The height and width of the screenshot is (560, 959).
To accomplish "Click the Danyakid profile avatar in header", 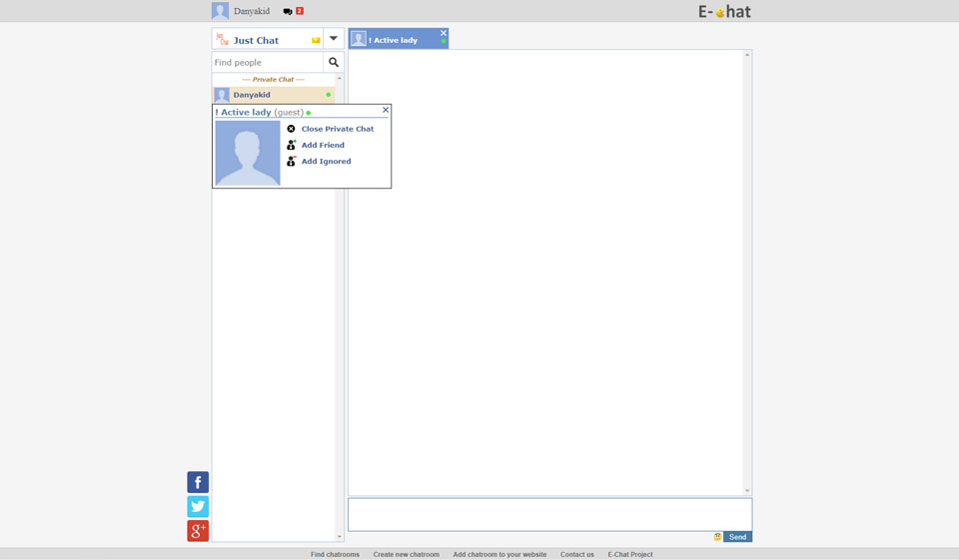I will tap(220, 11).
